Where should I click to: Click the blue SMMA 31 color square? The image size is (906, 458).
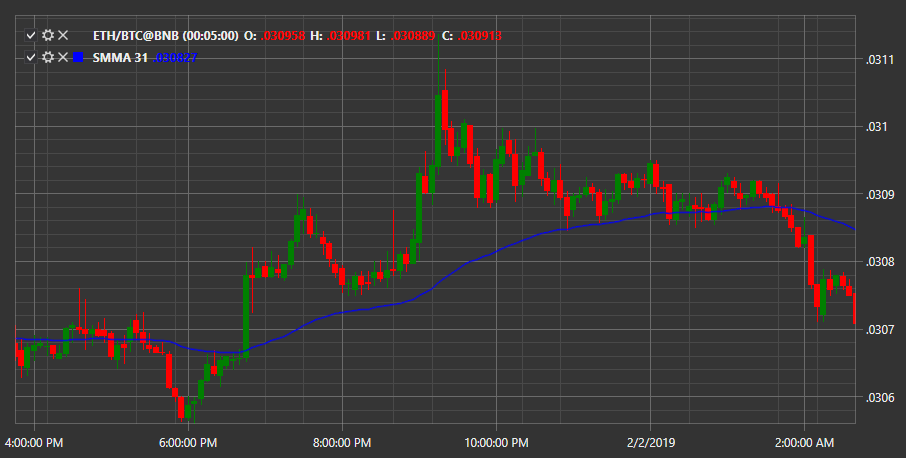79,58
